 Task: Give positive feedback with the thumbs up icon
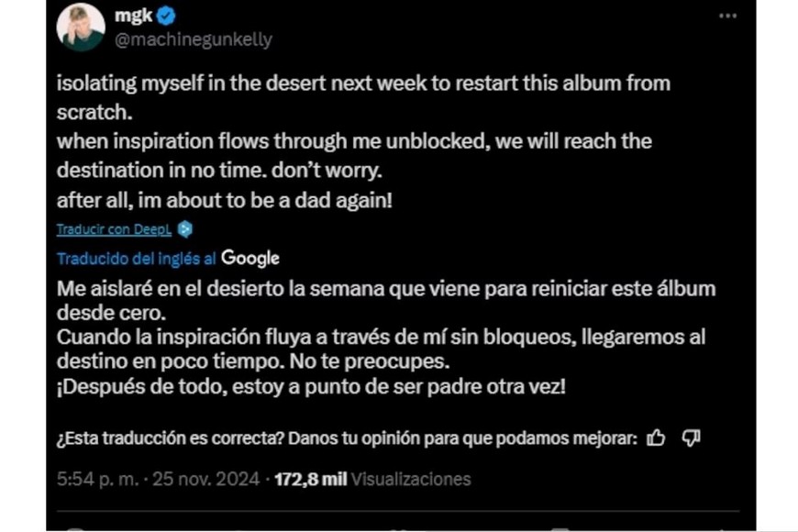tap(658, 438)
